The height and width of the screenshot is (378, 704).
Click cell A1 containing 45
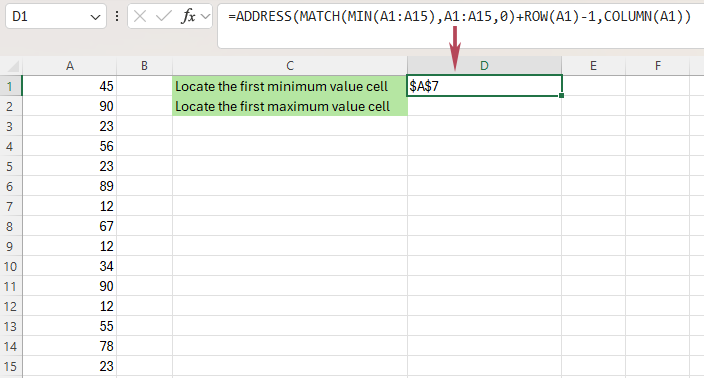70,86
